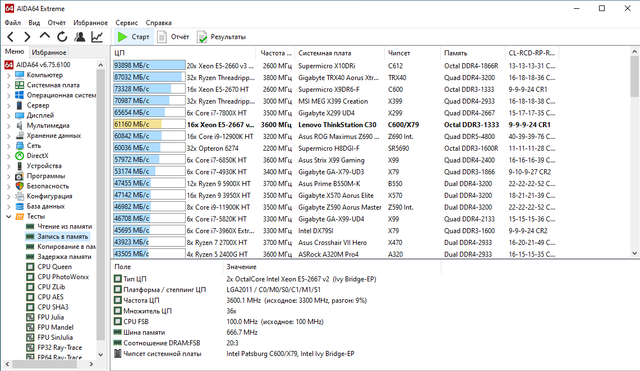The image size is (640, 371).
Task: Expand the Дисплей tree node
Action: tap(9, 116)
